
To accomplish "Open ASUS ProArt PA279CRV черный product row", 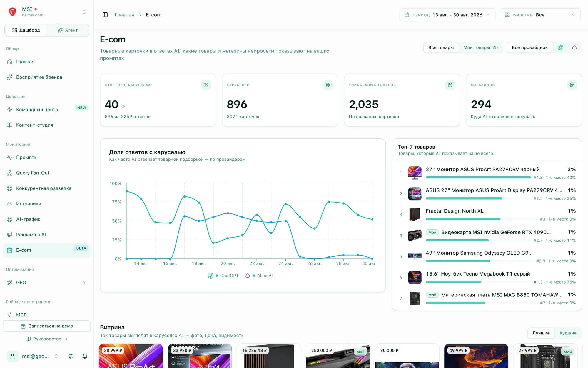I will tap(487, 173).
